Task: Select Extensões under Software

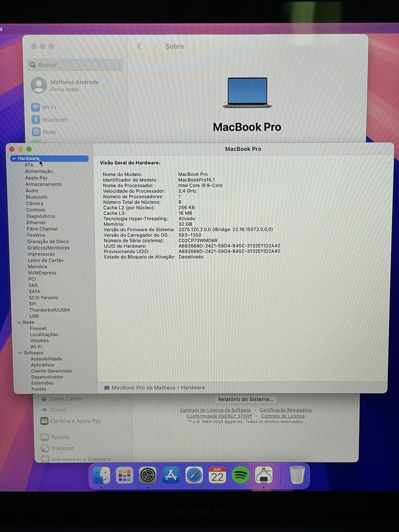Action: click(43, 383)
